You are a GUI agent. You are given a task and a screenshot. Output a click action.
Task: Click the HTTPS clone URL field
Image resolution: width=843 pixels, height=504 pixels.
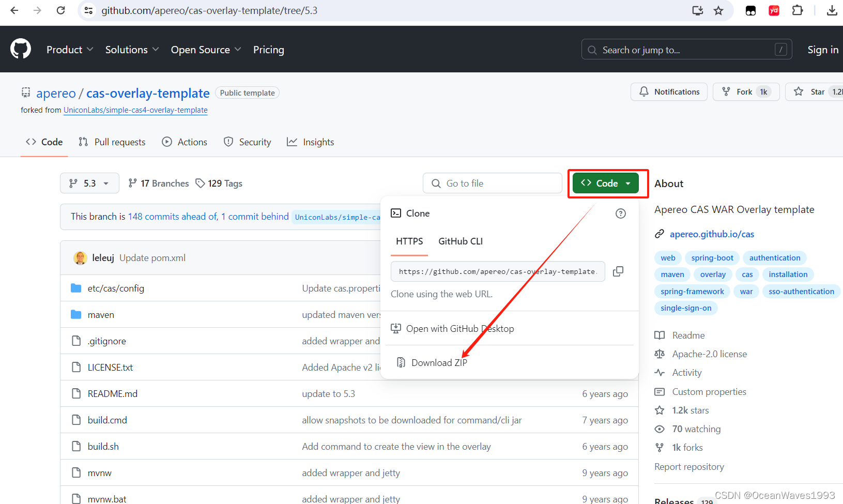[498, 271]
